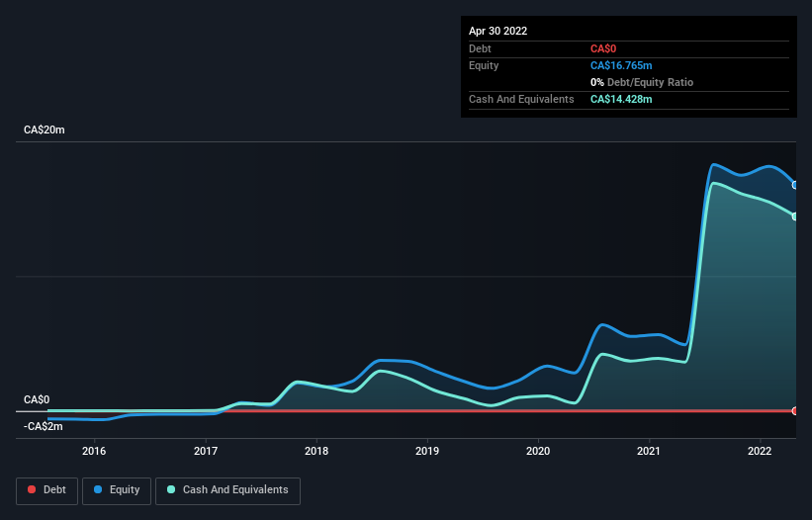812x520 pixels.
Task: Click Cash And Equivalents label in tooltip
Action: [521, 99]
